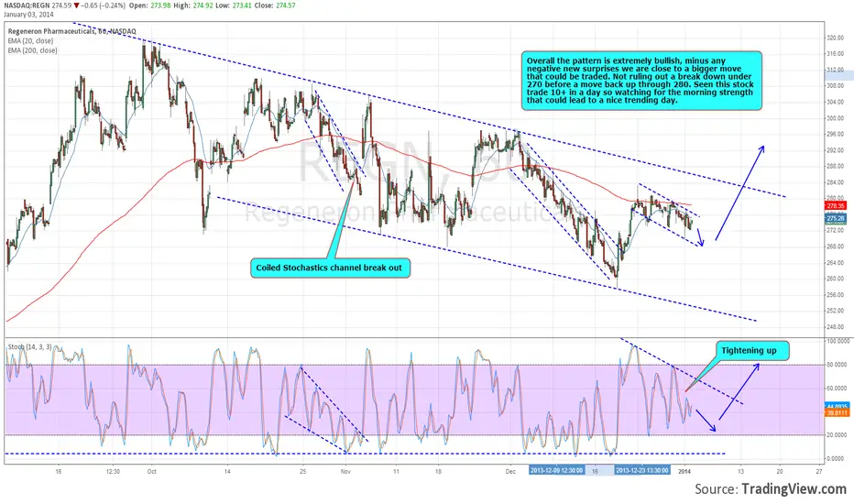Click the 300.00 level on price axis
Image resolution: width=854 pixels, height=504 pixels.
point(835,118)
